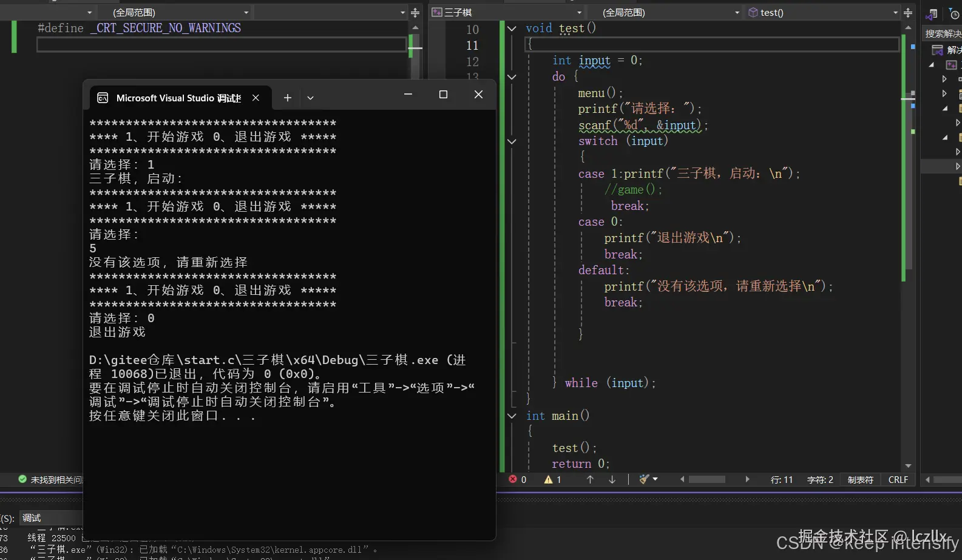Click the 行: 11 line indicator
The width and height of the screenshot is (962, 560).
[782, 480]
